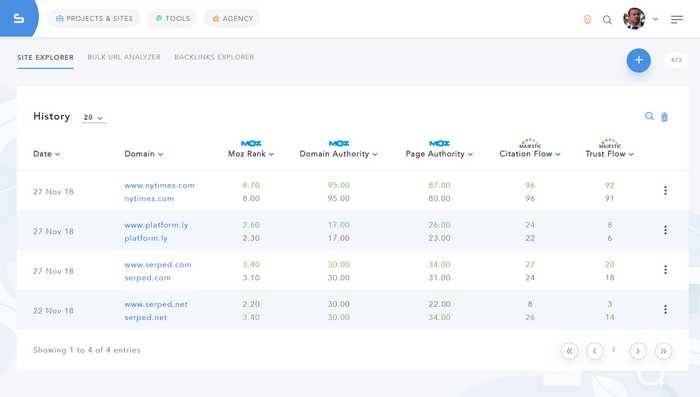
Task: Open the History entries count dropdown
Action: (x=94, y=117)
